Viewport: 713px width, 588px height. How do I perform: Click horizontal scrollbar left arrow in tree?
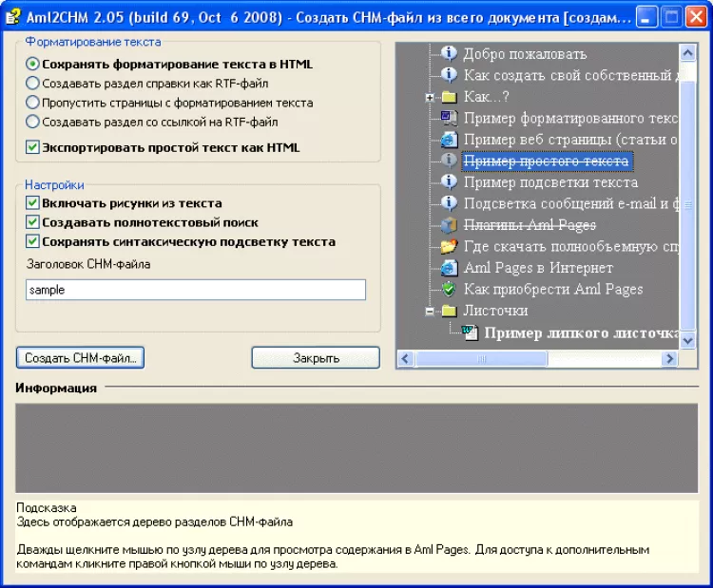[x=406, y=358]
